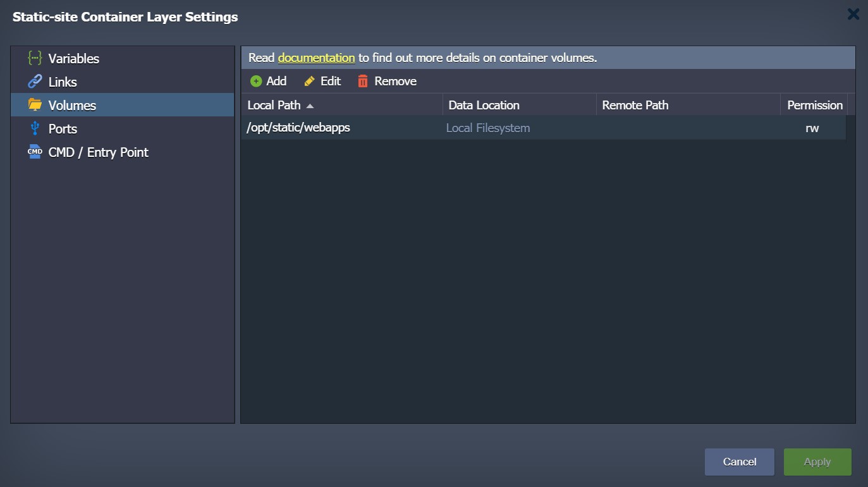868x487 pixels.
Task: Click the pencil Edit icon
Action: [x=310, y=81]
